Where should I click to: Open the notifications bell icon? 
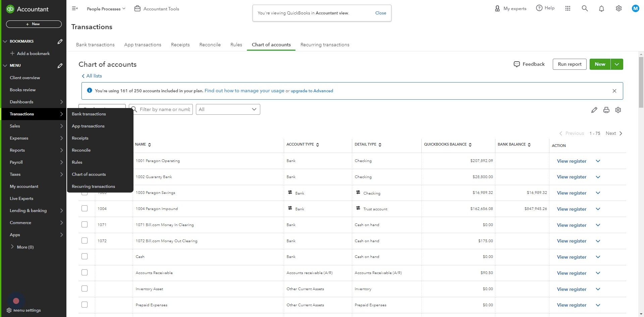601,9
